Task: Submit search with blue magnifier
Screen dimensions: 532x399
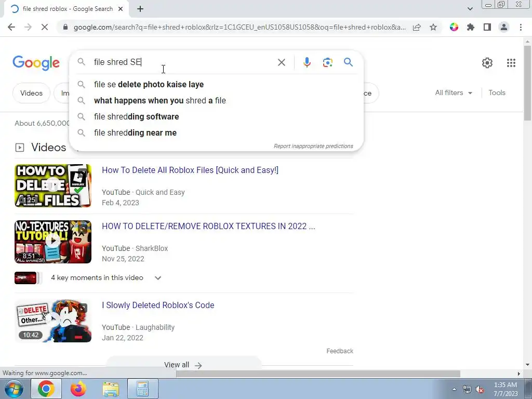Action: 348,62
